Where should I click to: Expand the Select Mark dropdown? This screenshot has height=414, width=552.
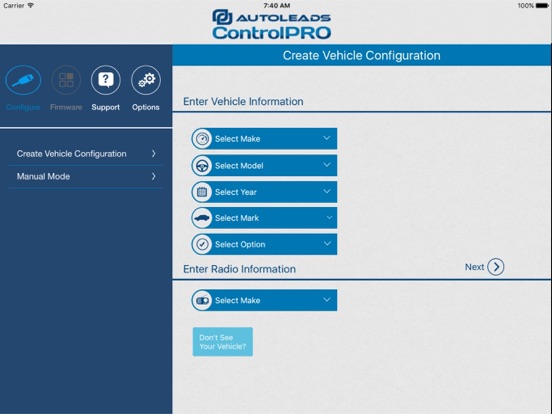tap(264, 218)
